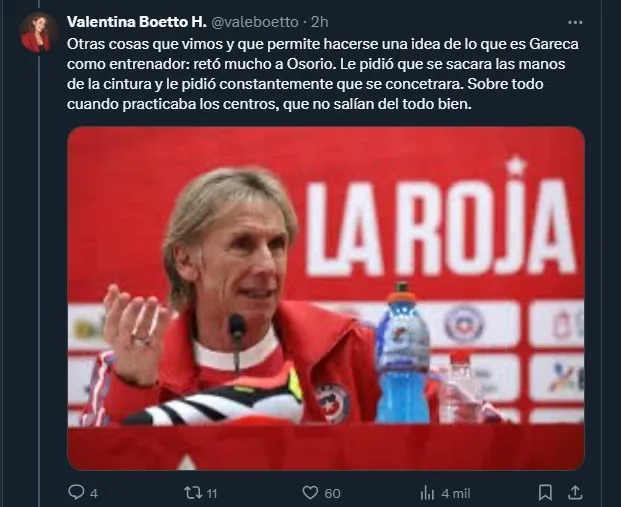Click the retweet arrows icon
This screenshot has height=507, width=621.
click(x=193, y=493)
